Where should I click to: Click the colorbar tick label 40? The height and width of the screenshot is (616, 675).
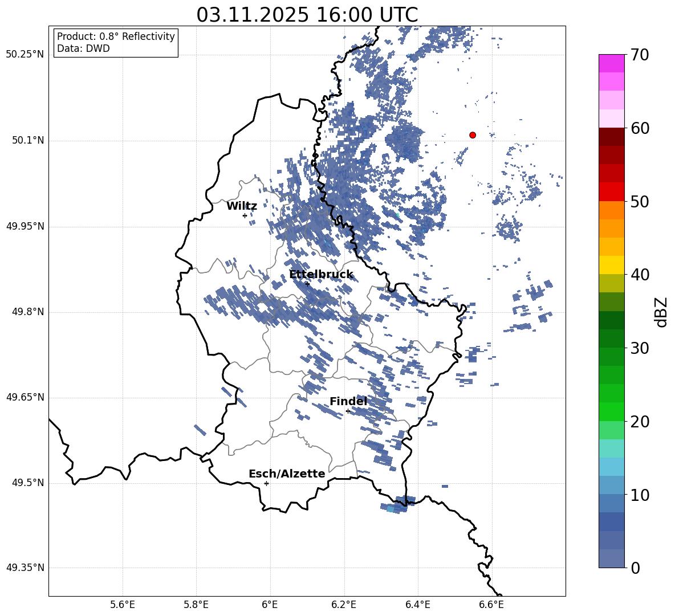click(x=640, y=275)
